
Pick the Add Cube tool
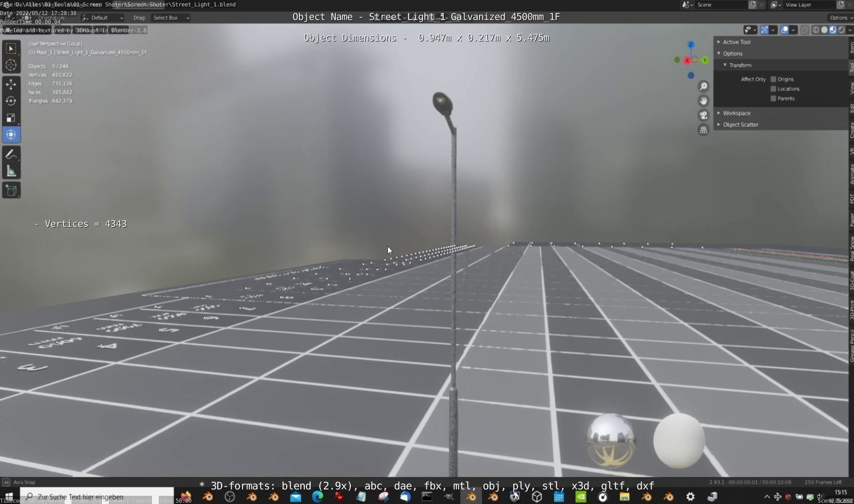(x=11, y=190)
